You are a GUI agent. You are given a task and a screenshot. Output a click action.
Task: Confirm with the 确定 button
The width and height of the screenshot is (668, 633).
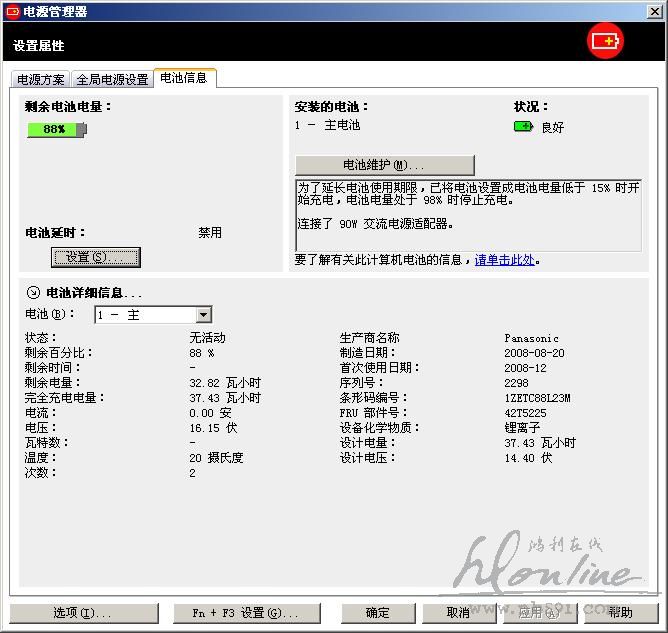[x=378, y=613]
